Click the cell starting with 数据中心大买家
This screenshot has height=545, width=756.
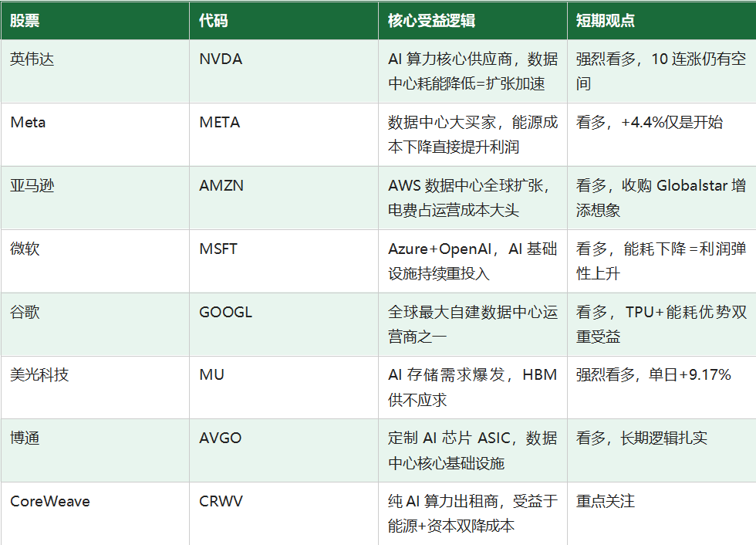(x=473, y=134)
